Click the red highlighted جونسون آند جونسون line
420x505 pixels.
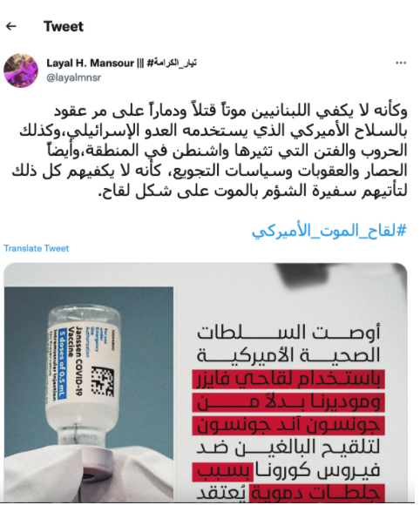288,426
